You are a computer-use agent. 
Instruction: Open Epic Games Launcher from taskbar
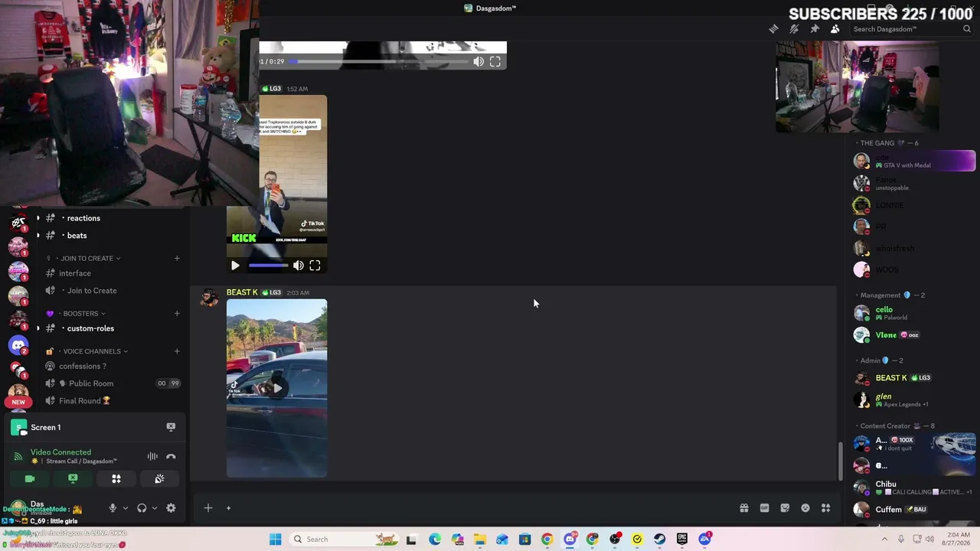pos(682,540)
